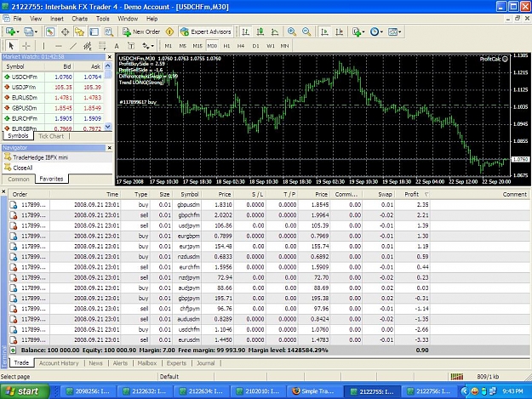This screenshot has width=532, height=399.
Task: Open Simple Tra... Firefox taskbar item
Action: click(314, 391)
